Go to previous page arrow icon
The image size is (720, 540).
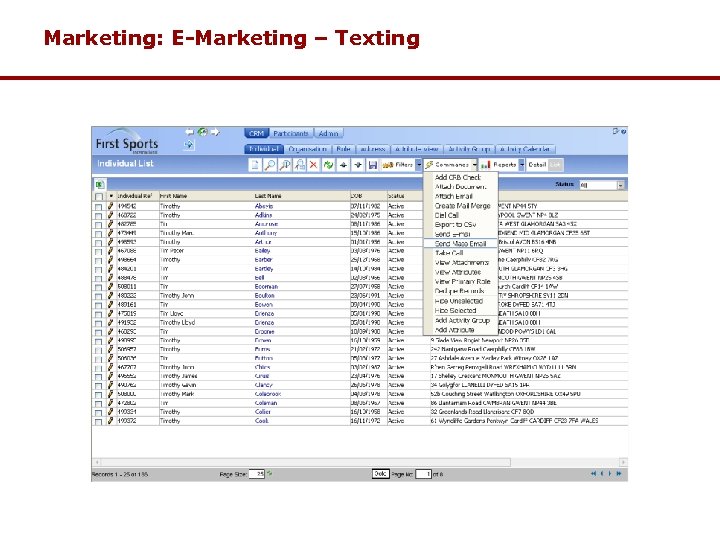pyautogui.click(x=602, y=473)
